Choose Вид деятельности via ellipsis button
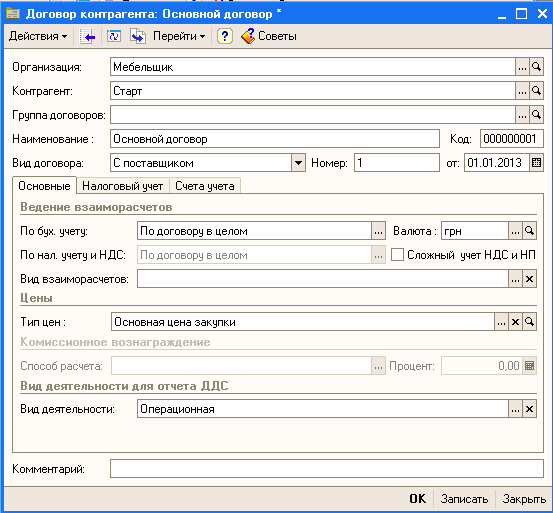 click(515, 409)
